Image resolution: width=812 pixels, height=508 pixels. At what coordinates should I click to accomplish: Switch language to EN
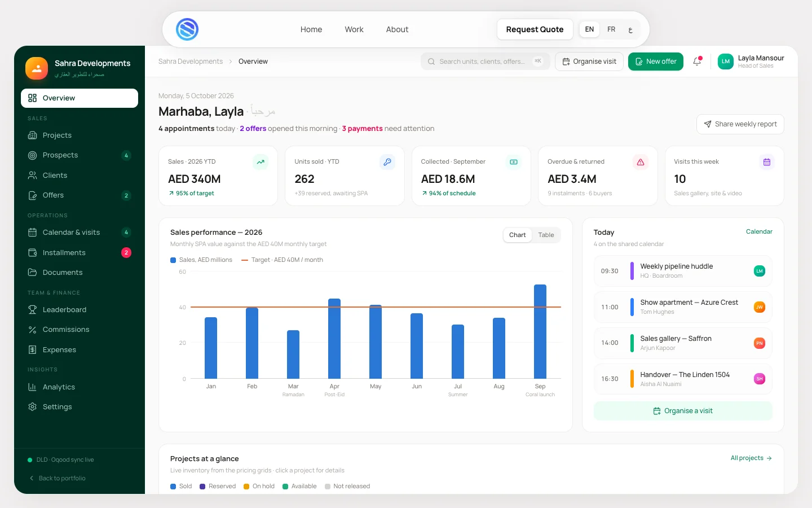point(589,29)
